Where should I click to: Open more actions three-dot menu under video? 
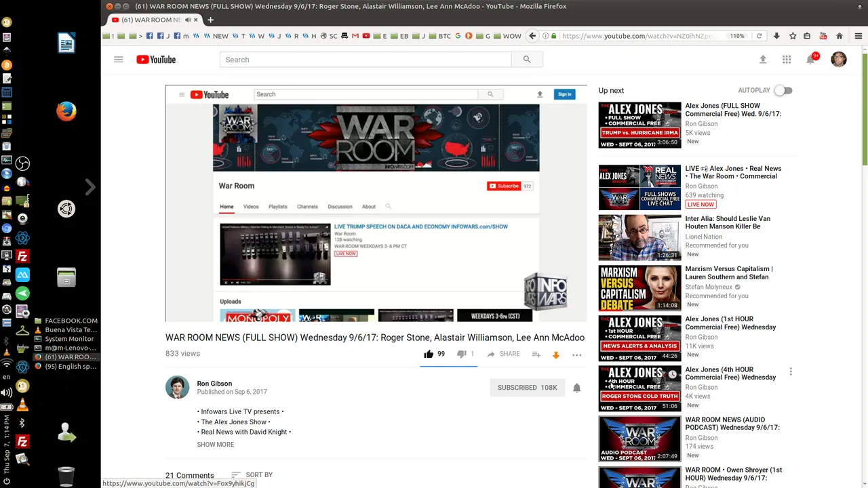[x=577, y=354]
